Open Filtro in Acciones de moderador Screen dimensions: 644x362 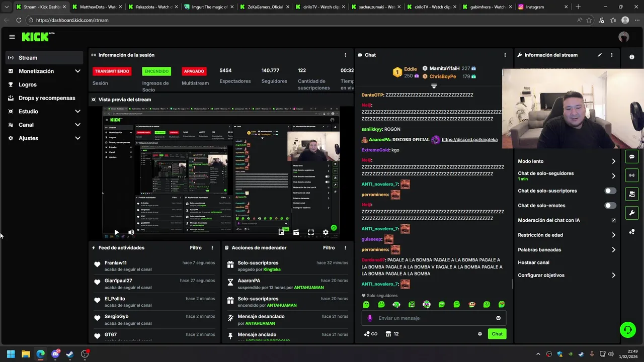pyautogui.click(x=329, y=248)
